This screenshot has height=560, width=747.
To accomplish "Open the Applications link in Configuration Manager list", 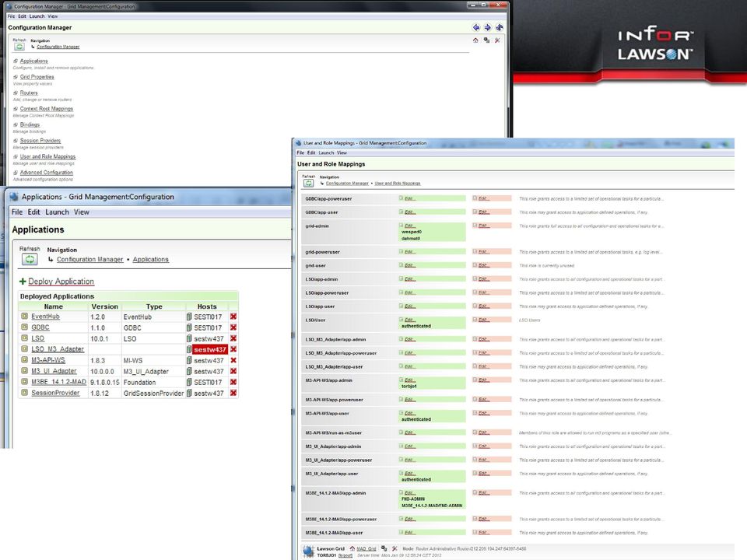I will click(33, 61).
